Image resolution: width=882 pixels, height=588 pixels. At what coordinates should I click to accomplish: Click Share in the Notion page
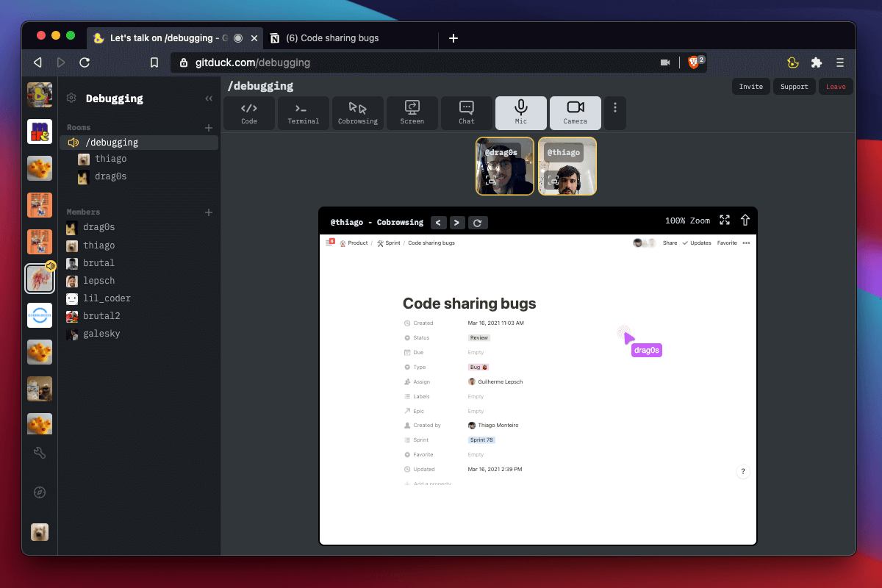point(670,243)
